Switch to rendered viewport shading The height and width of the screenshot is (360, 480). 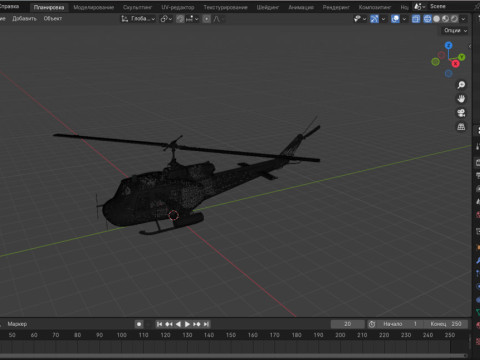tap(454, 19)
